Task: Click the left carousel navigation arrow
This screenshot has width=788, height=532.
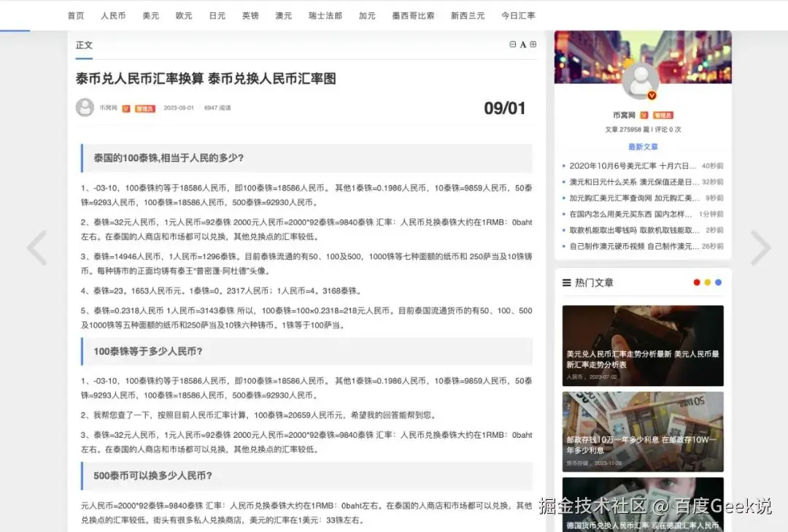Action: [x=36, y=248]
